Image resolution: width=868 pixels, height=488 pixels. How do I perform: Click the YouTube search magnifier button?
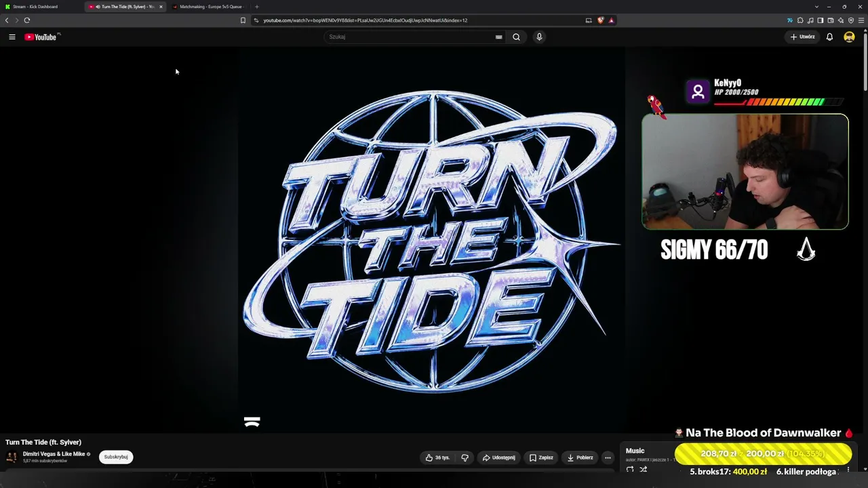pyautogui.click(x=516, y=37)
